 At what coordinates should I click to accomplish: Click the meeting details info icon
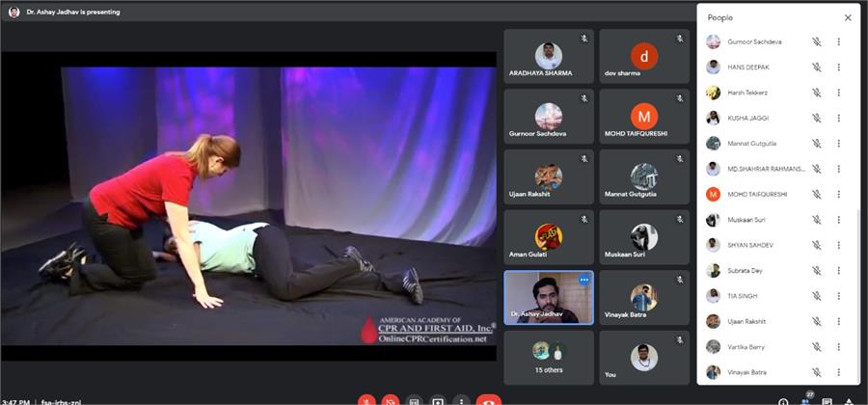783,400
